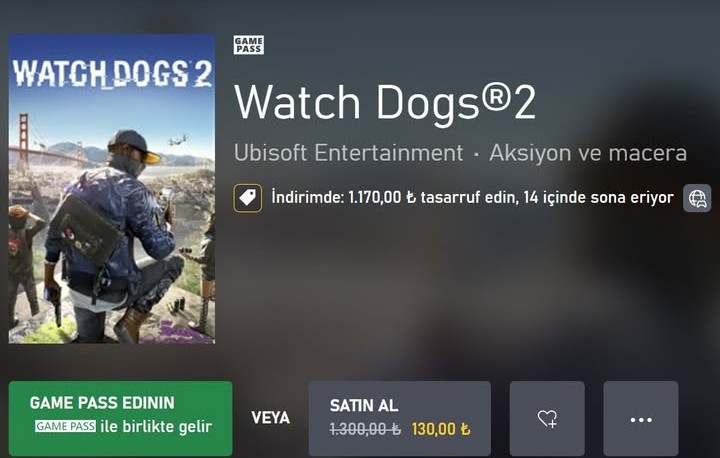Click the SATIN AL purchase button
The height and width of the screenshot is (458, 720).
pyautogui.click(x=399, y=418)
